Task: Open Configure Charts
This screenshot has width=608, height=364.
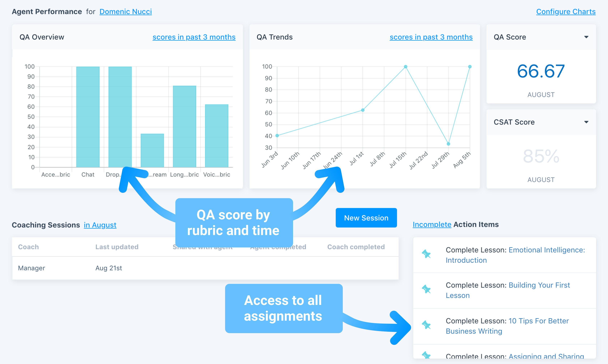Action: (566, 11)
